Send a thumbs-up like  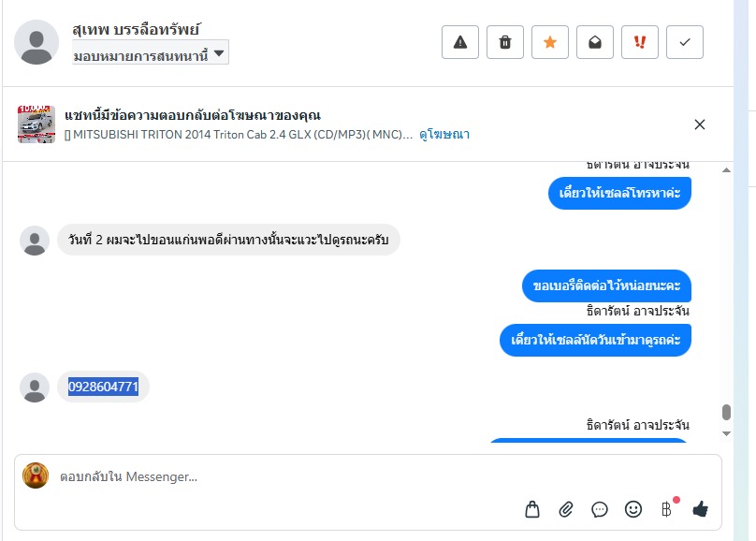[701, 509]
